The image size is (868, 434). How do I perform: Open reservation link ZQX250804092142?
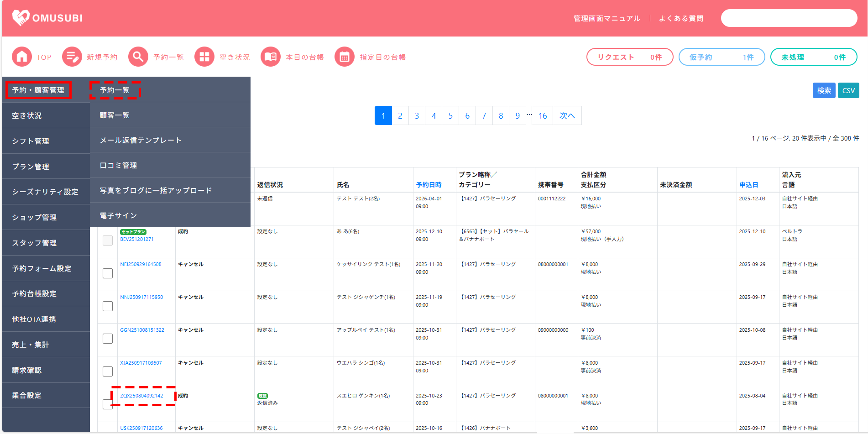point(141,396)
